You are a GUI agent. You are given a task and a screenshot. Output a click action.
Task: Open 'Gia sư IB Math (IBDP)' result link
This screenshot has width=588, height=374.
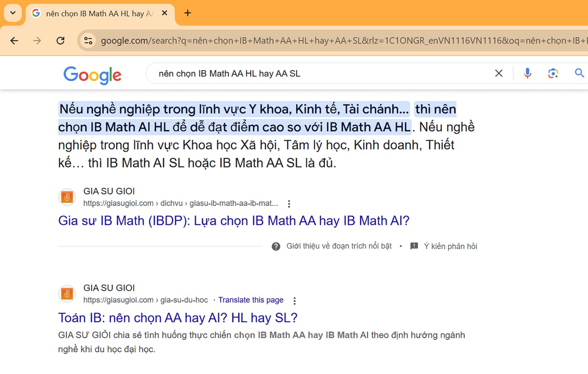pyautogui.click(x=234, y=221)
